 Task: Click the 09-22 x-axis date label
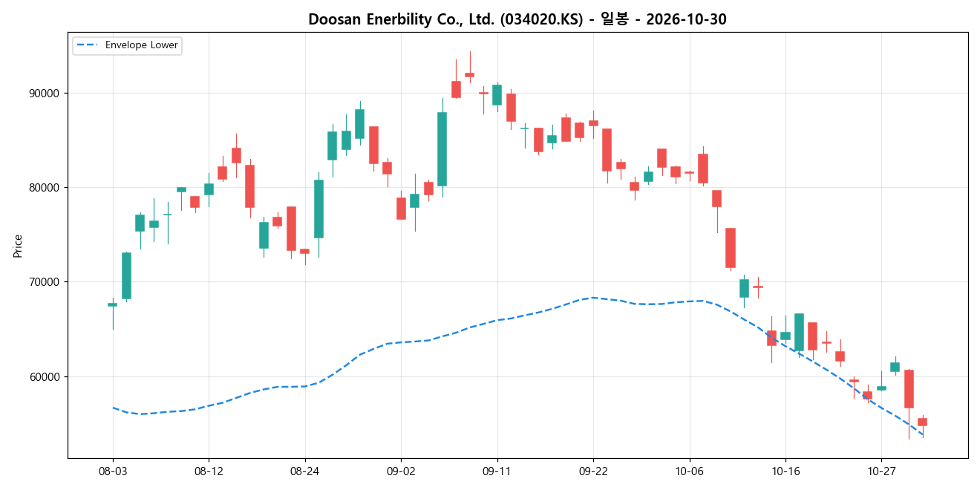[x=593, y=471]
